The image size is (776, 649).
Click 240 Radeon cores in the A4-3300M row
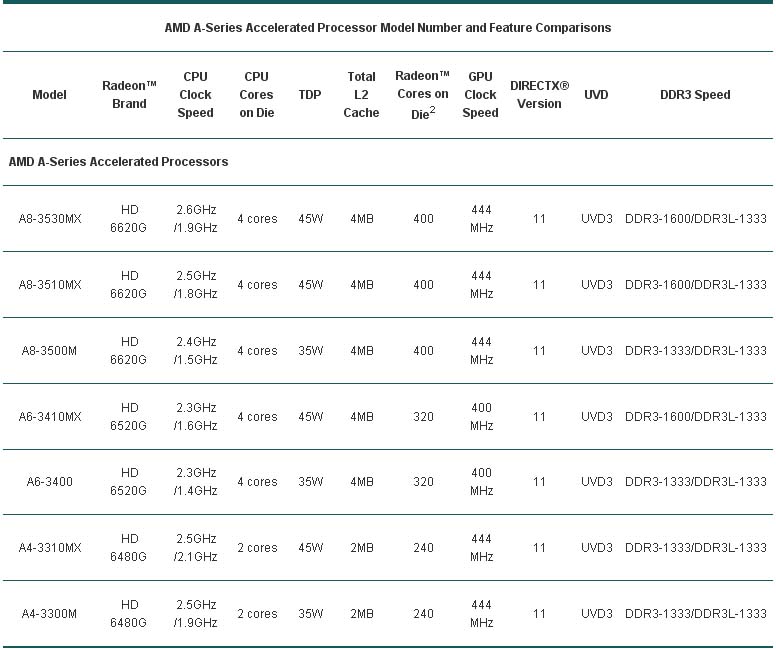[423, 613]
